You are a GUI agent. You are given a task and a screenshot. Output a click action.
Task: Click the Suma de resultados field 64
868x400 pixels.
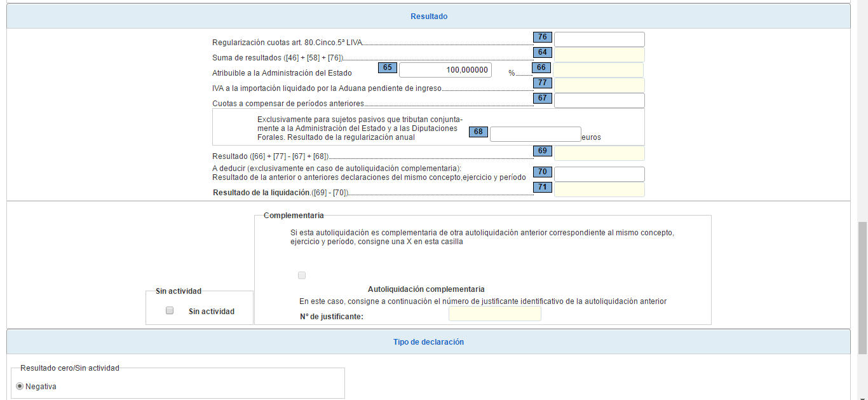(599, 55)
